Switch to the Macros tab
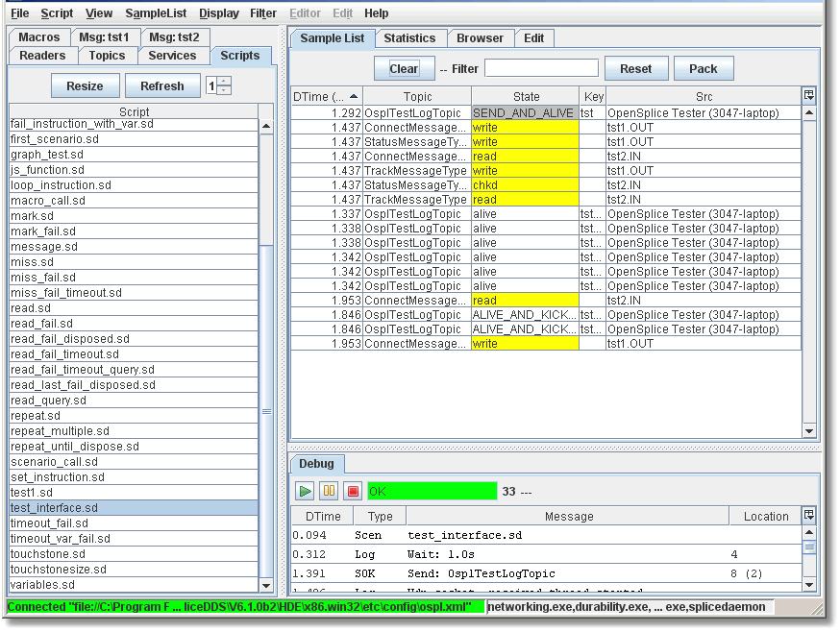Image resolution: width=840 pixels, height=632 pixels. click(39, 36)
